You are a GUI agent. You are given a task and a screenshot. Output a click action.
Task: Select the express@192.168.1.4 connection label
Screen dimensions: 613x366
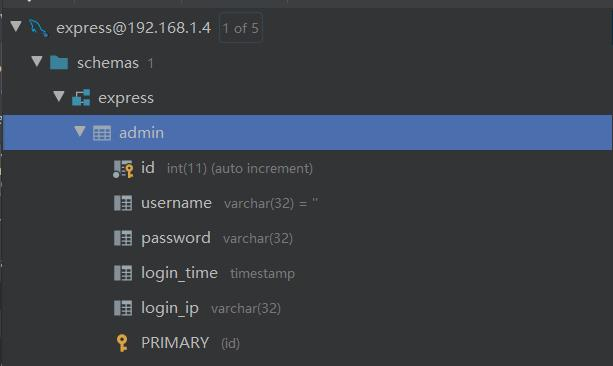(x=134, y=28)
